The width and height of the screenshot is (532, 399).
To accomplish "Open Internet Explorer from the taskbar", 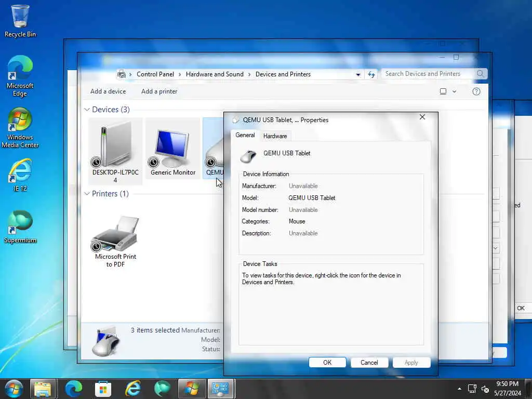I will point(132,389).
